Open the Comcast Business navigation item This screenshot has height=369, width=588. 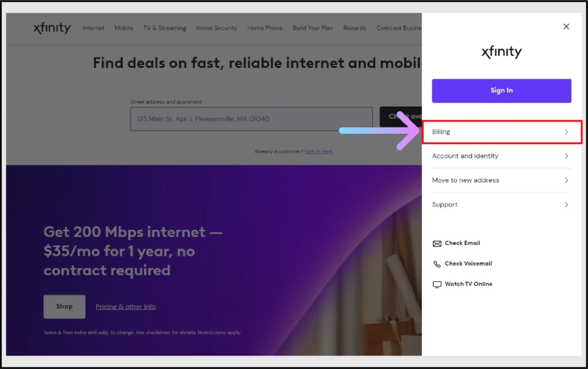pos(399,28)
